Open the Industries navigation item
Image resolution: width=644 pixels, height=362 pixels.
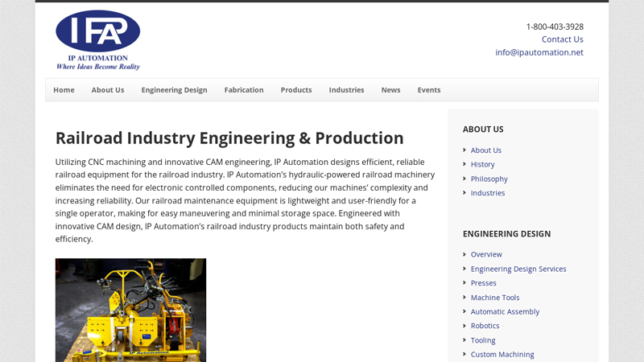(x=346, y=90)
